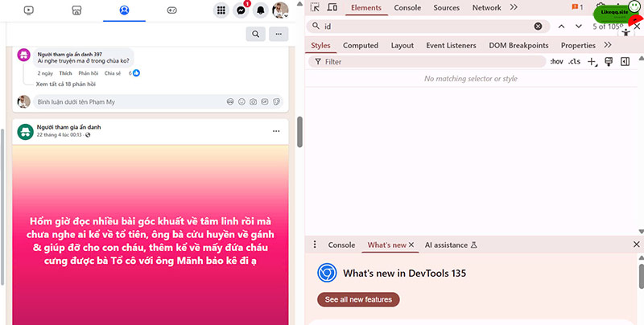Open the Facebook Gaming controller icon

click(x=171, y=10)
